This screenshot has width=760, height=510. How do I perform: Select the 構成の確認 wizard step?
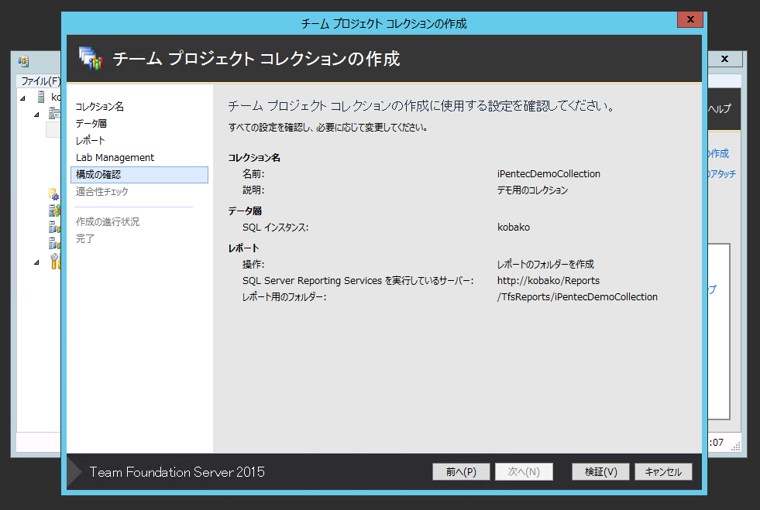pos(140,175)
